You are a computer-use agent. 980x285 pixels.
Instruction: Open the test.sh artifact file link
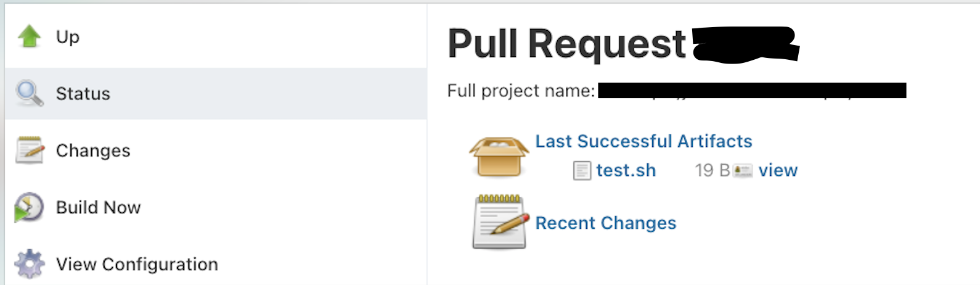click(626, 170)
